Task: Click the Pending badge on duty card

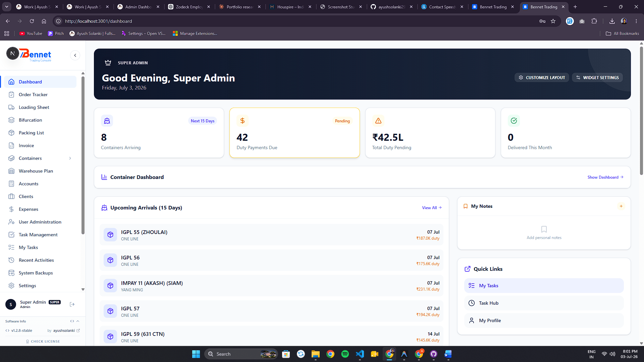Action: pyautogui.click(x=342, y=121)
